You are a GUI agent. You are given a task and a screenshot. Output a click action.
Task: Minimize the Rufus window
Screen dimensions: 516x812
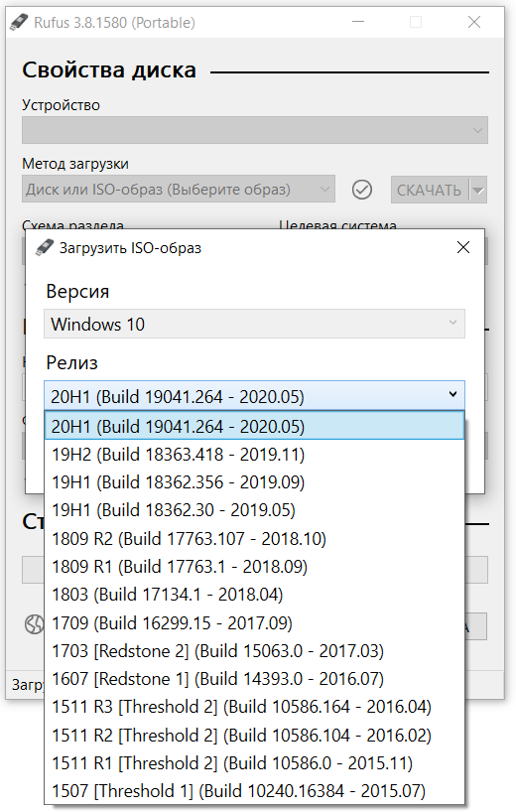357,22
